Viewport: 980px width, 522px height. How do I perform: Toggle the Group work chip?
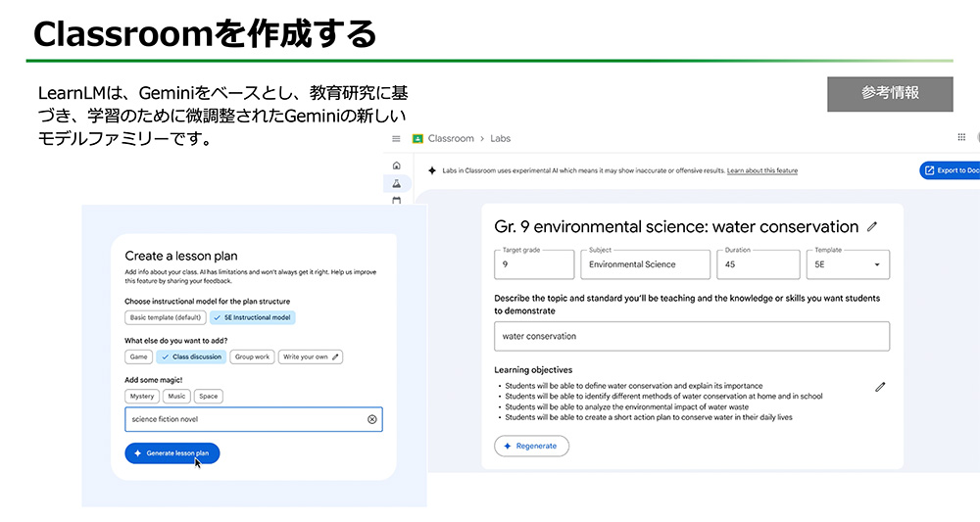pyautogui.click(x=252, y=357)
